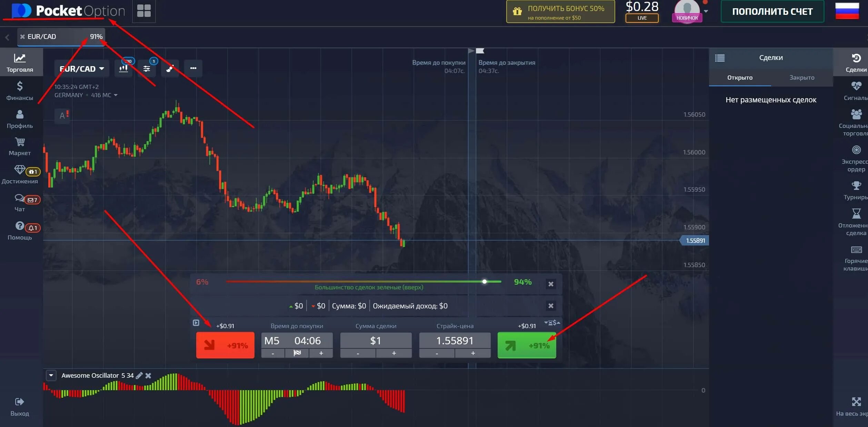Click the traders sentiment slider handle
The image size is (868, 427).
[484, 282]
